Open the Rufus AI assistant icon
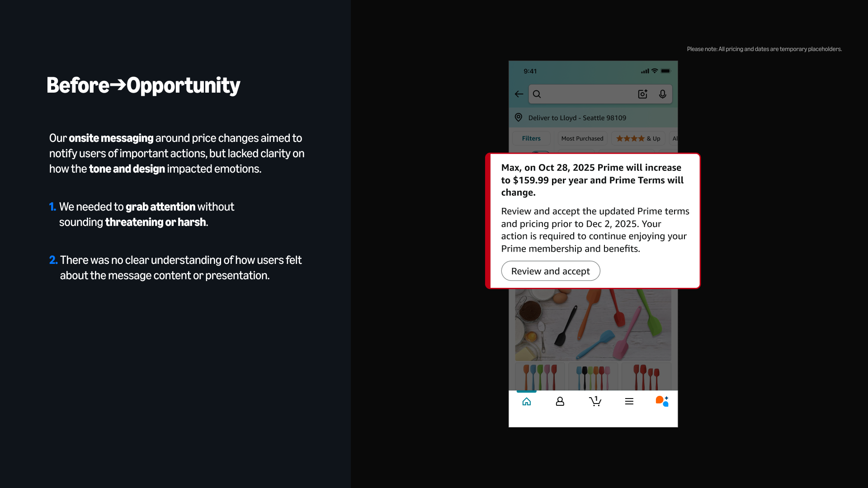Image resolution: width=868 pixels, height=488 pixels. pyautogui.click(x=662, y=401)
